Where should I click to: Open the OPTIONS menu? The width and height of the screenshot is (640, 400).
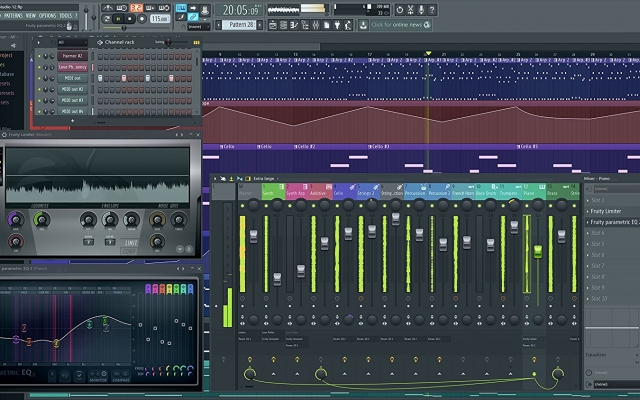(x=48, y=16)
